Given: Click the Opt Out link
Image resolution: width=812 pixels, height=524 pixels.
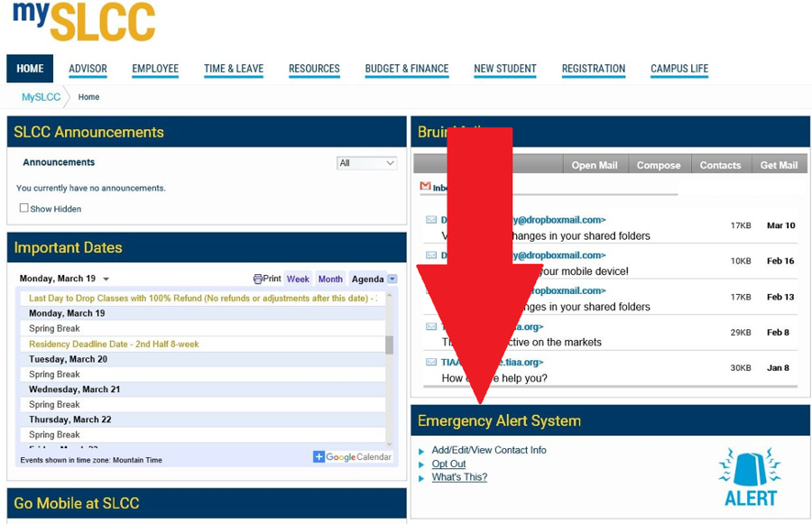Looking at the screenshot, I should (449, 464).
